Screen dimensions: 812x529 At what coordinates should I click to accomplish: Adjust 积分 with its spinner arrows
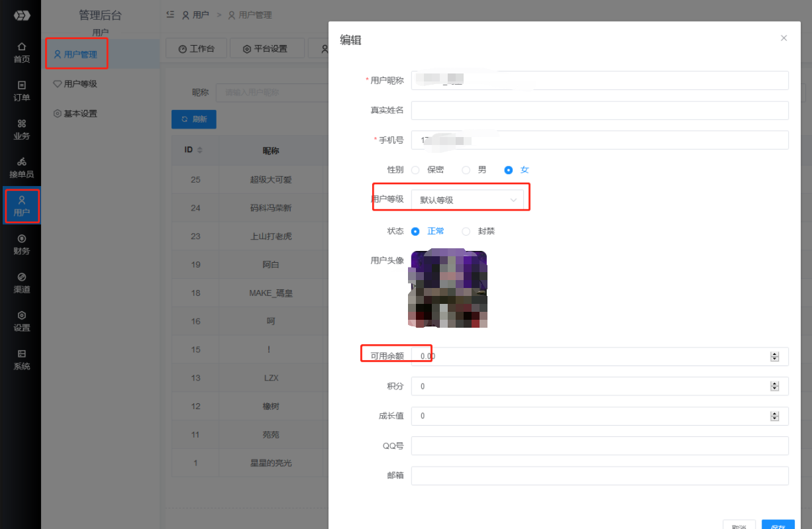(774, 386)
